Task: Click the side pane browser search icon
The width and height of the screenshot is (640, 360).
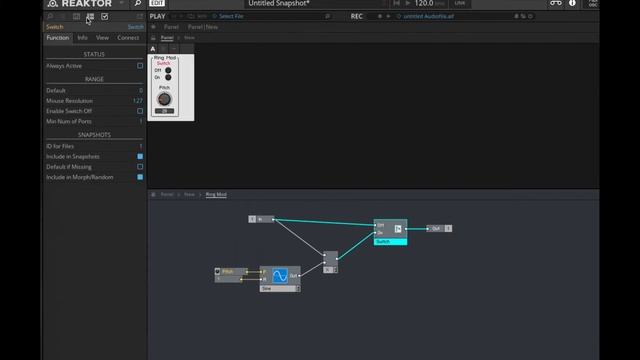Action: pos(50,16)
